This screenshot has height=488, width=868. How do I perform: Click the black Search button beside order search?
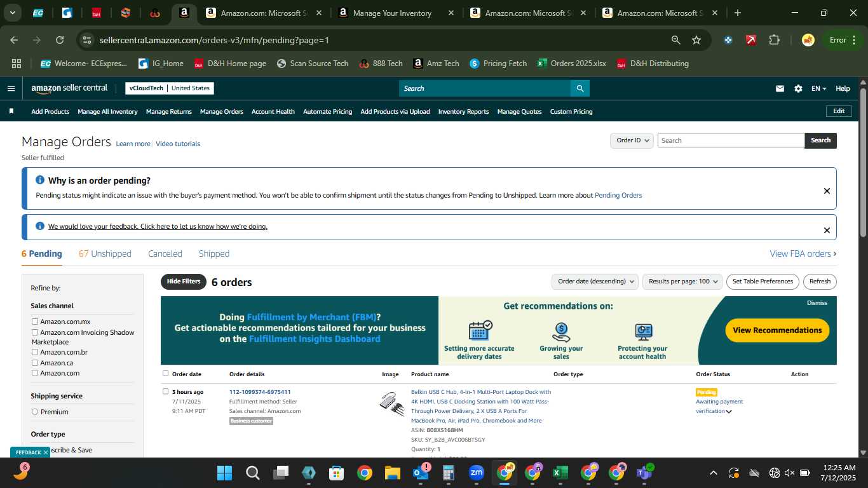coord(820,140)
